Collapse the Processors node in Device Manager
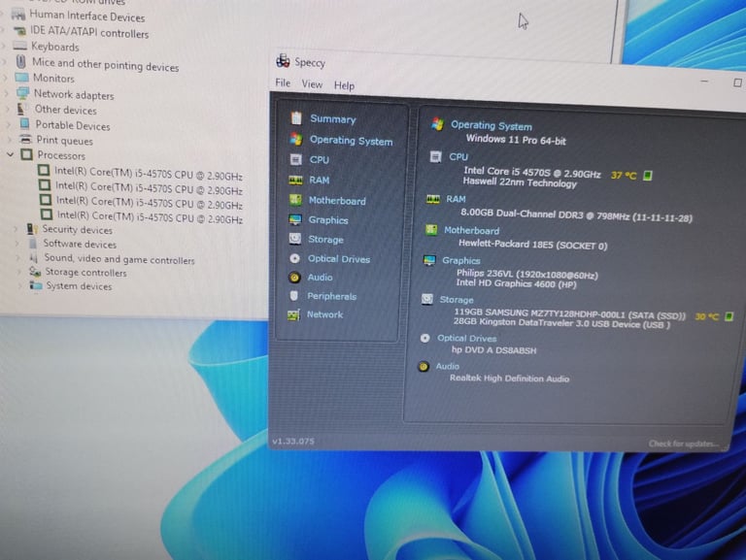This screenshot has width=746, height=560. (10, 154)
